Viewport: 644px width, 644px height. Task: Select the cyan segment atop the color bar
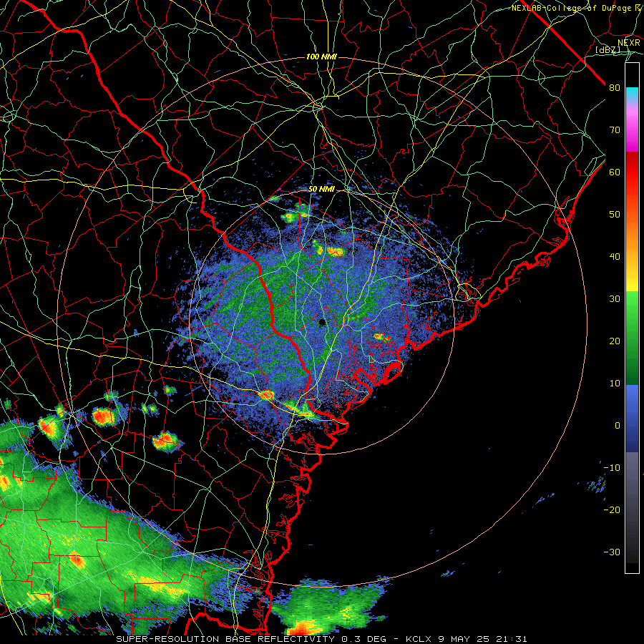click(632, 94)
